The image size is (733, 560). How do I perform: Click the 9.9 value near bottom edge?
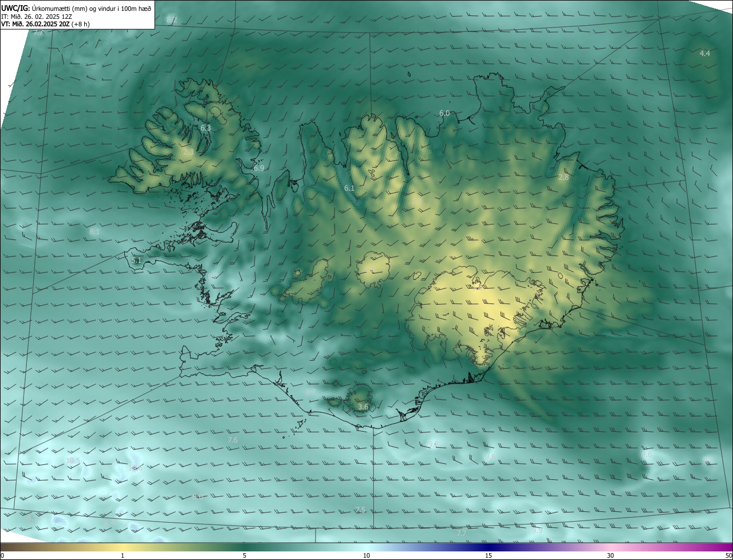(x=537, y=531)
